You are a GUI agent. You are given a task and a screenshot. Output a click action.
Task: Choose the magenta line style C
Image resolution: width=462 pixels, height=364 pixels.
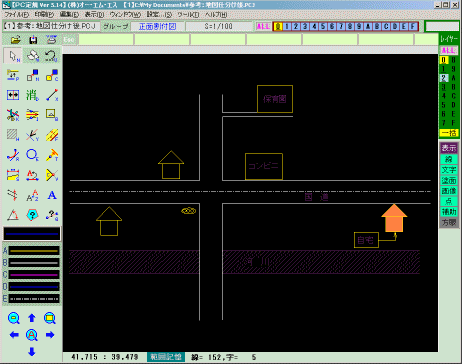pyautogui.click(x=34, y=275)
